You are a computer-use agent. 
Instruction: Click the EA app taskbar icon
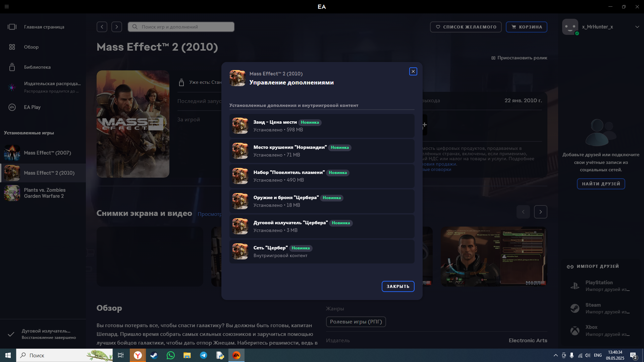(x=236, y=355)
